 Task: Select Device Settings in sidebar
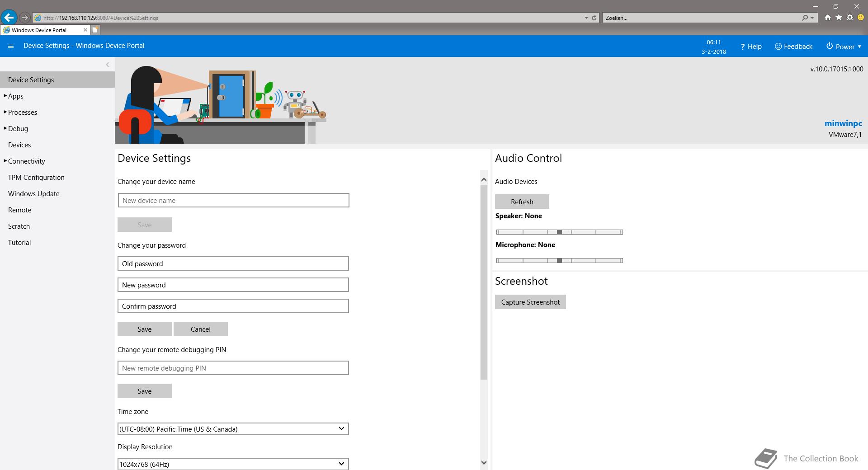click(x=57, y=80)
